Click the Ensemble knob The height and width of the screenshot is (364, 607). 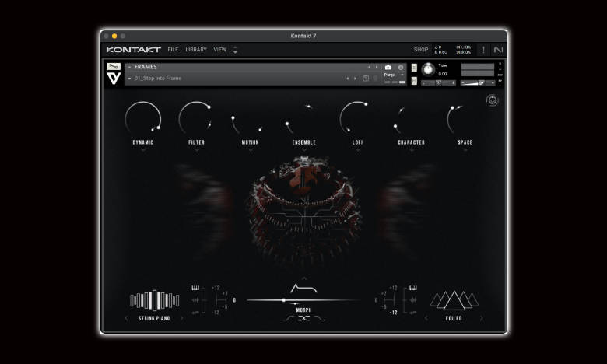(x=304, y=119)
